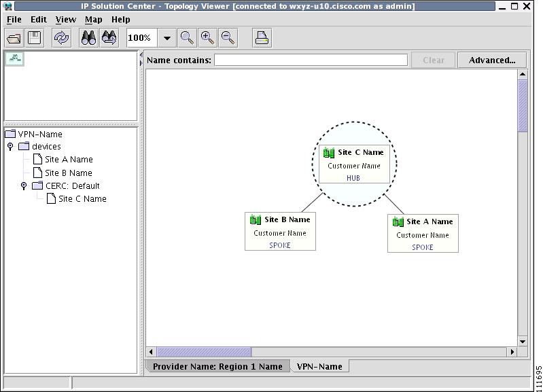The width and height of the screenshot is (543, 392).
Task: Click the HUB label on Site C node
Action: (x=353, y=178)
